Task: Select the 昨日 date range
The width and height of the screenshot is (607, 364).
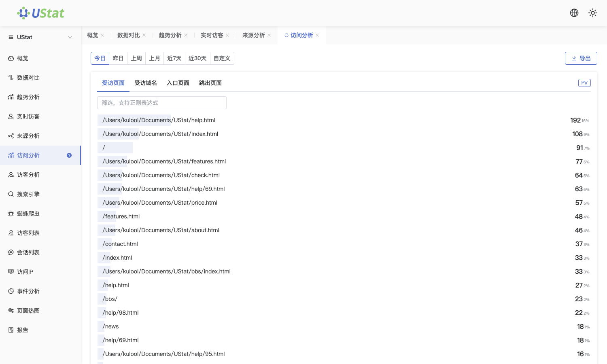Action: [118, 58]
